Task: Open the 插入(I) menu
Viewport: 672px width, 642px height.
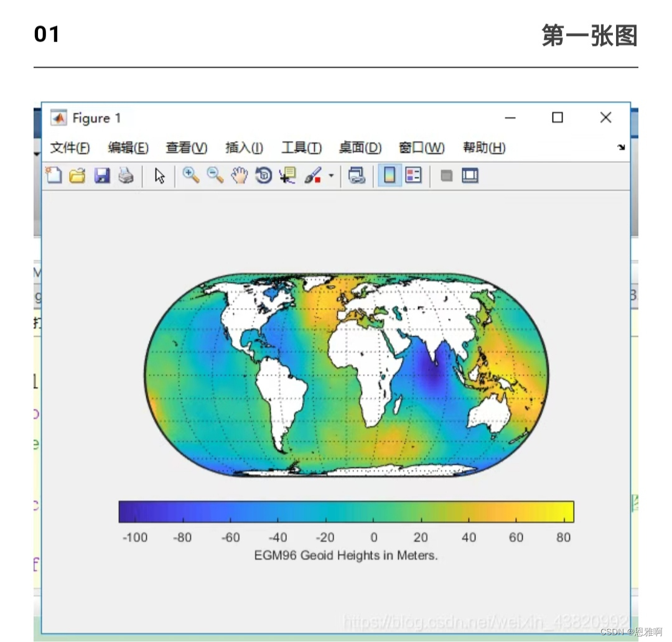Action: [243, 147]
